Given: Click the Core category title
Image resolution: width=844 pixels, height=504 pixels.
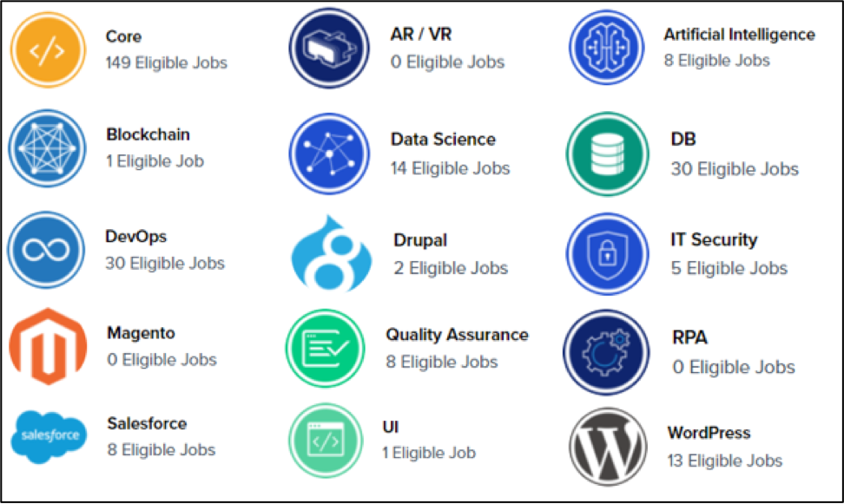Looking at the screenshot, I should pos(123,36).
